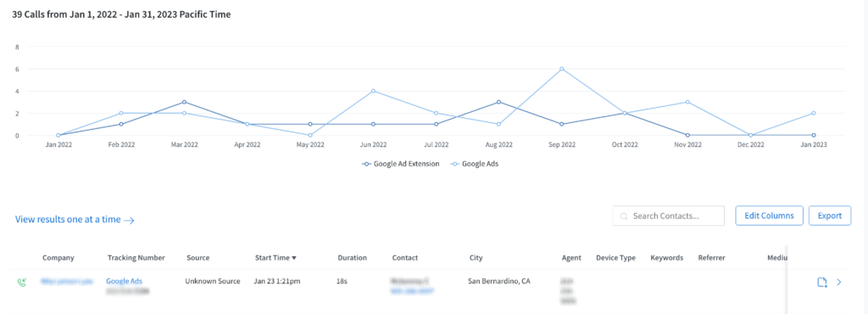Click the Unknown Source cell
Viewport: 868px width, 314px height.
coord(213,281)
